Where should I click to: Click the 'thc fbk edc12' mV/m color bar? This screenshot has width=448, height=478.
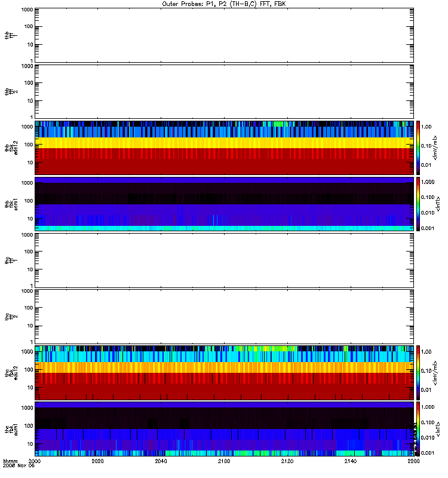click(418, 373)
